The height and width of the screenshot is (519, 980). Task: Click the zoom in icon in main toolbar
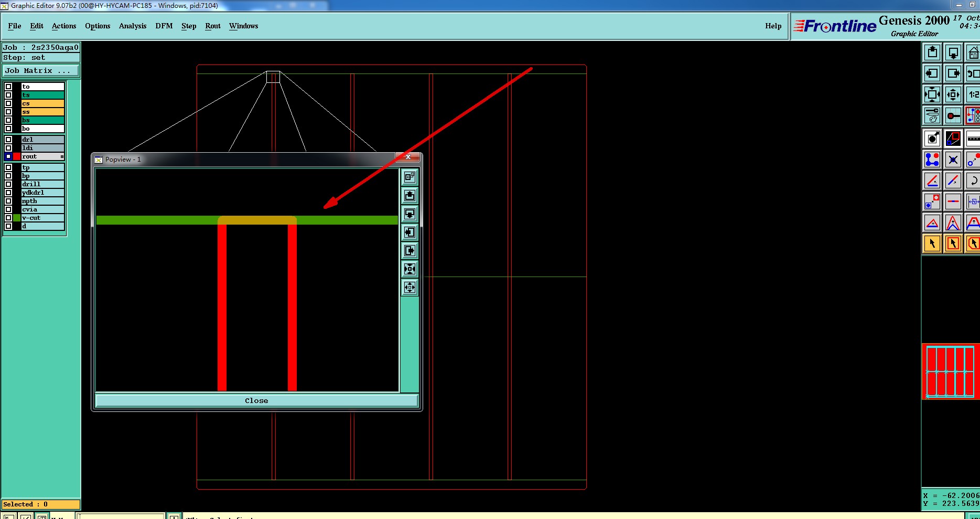click(932, 94)
